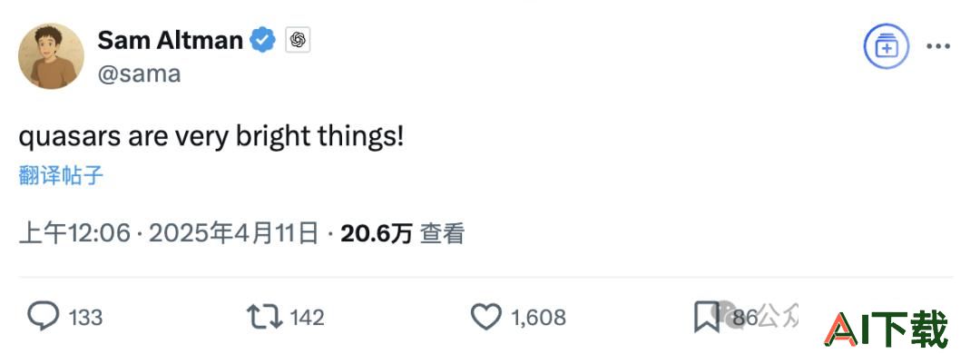Select the tweet text about quasars
Image resolution: width=980 pixels, height=354 pixels.
point(211,138)
